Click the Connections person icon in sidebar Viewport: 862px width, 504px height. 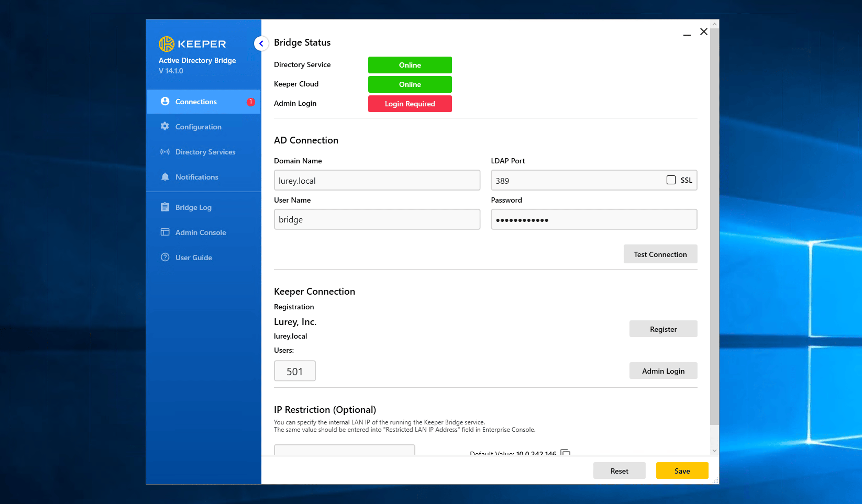coord(165,102)
